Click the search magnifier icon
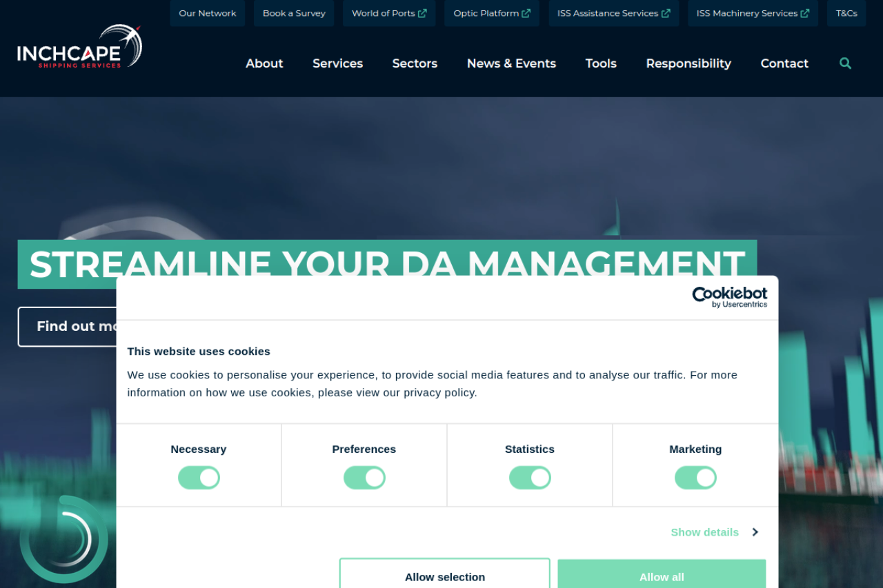Screen dimensions: 883x588 coord(845,63)
